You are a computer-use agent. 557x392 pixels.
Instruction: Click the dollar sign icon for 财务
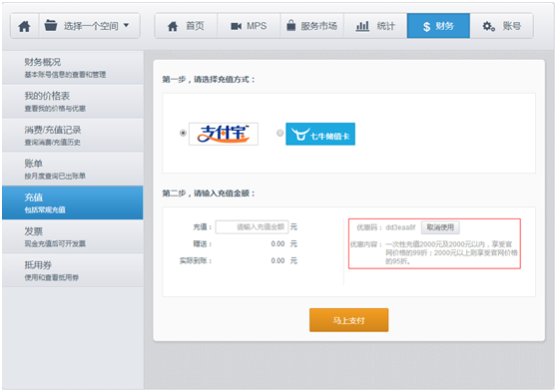426,27
